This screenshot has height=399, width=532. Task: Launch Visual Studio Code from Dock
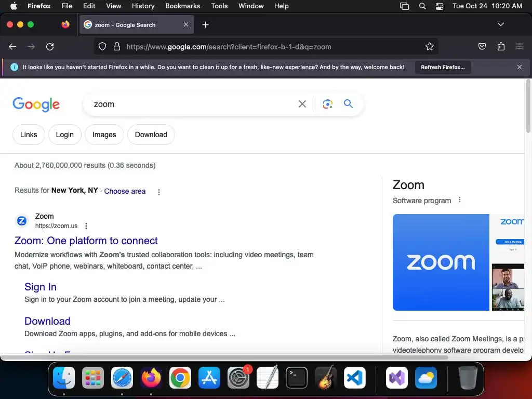point(354,378)
